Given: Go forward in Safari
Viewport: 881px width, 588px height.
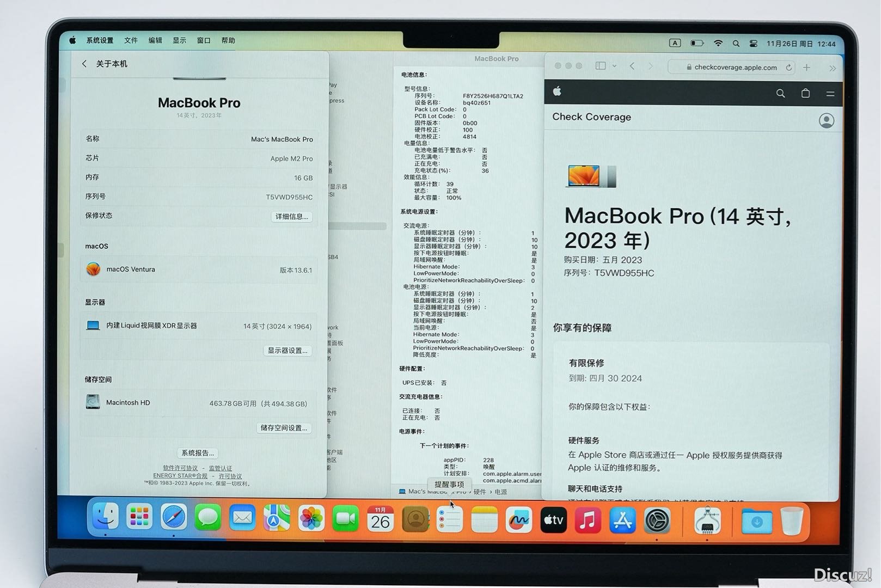Looking at the screenshot, I should [650, 66].
